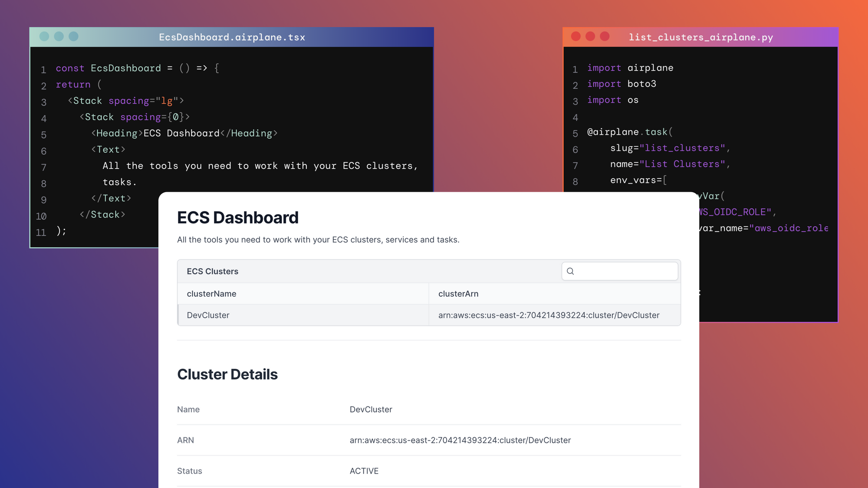The width and height of the screenshot is (868, 488).
Task: Click the ACTIVE status value
Action: [x=364, y=471]
